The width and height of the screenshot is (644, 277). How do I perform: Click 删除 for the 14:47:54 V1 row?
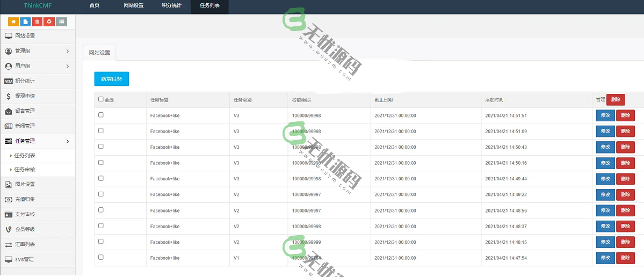626,258
